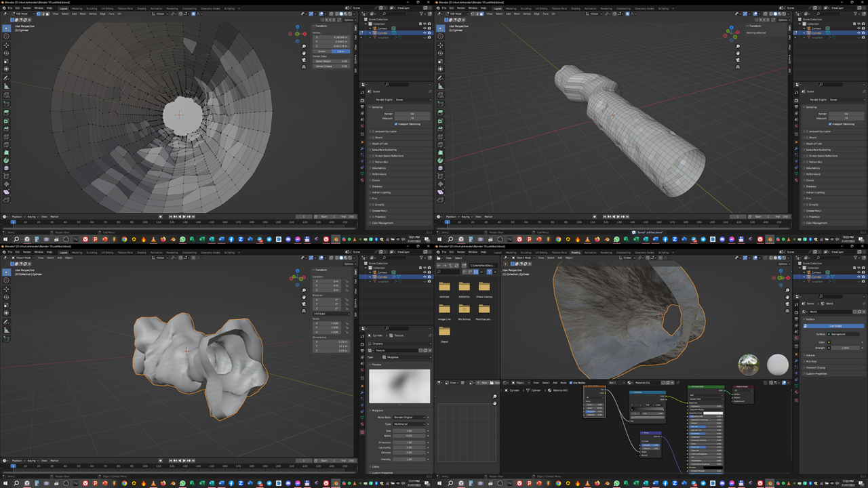This screenshot has height=488, width=868.
Task: Select the Cursor tool in top-left window
Action: (6, 37)
